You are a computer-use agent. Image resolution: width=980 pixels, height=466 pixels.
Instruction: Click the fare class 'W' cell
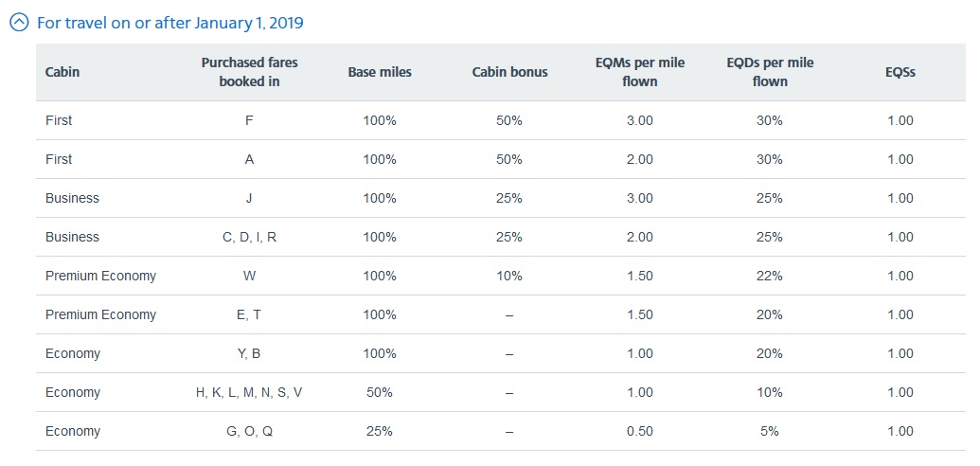tap(249, 276)
